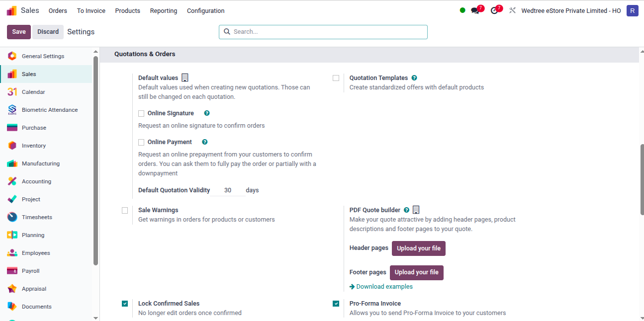Image resolution: width=644 pixels, height=321 pixels.
Task: Enable the Quotation Templates checkbox
Action: pyautogui.click(x=336, y=78)
